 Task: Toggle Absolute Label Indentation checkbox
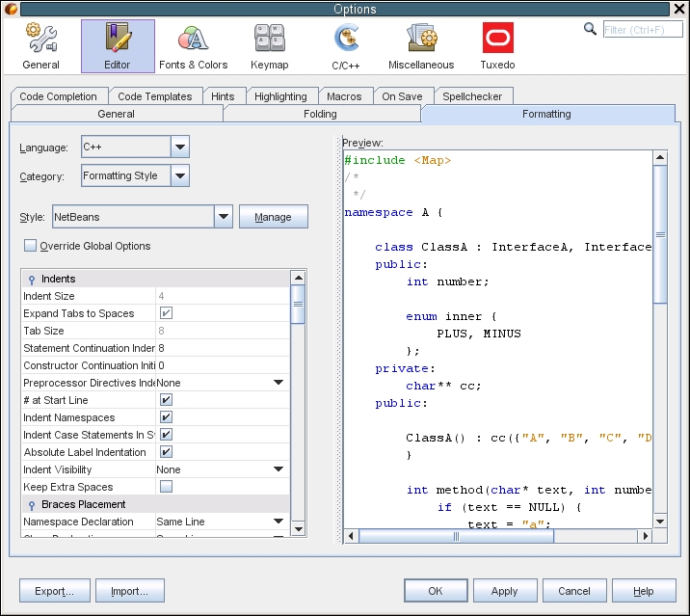point(166,452)
